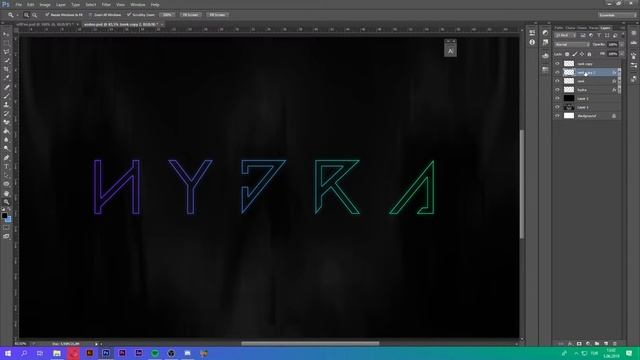Open the Layer menu
This screenshot has width=640, height=360.
(61, 4)
